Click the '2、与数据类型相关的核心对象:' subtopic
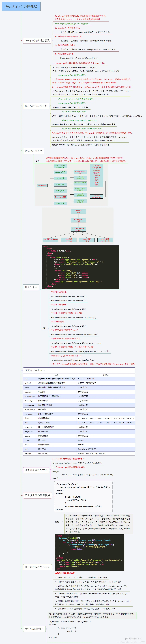Screen dimensions: 146x644 coord(68,36)
